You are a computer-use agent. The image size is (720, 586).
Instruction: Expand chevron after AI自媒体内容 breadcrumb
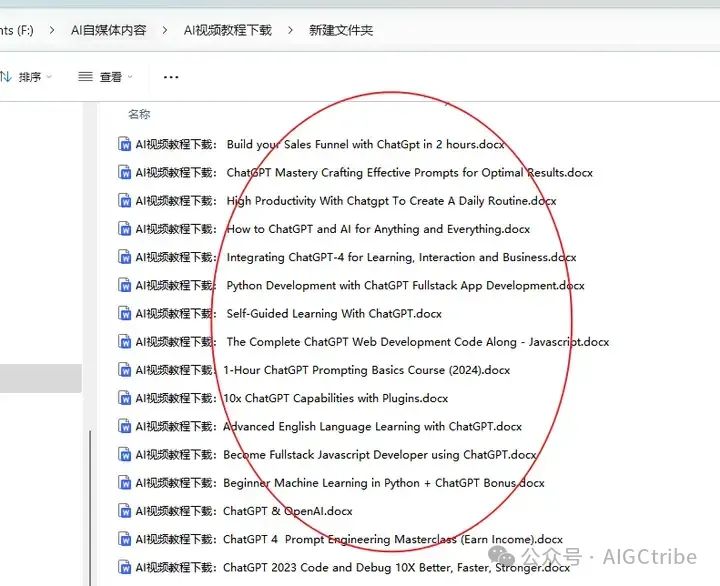pos(164,30)
